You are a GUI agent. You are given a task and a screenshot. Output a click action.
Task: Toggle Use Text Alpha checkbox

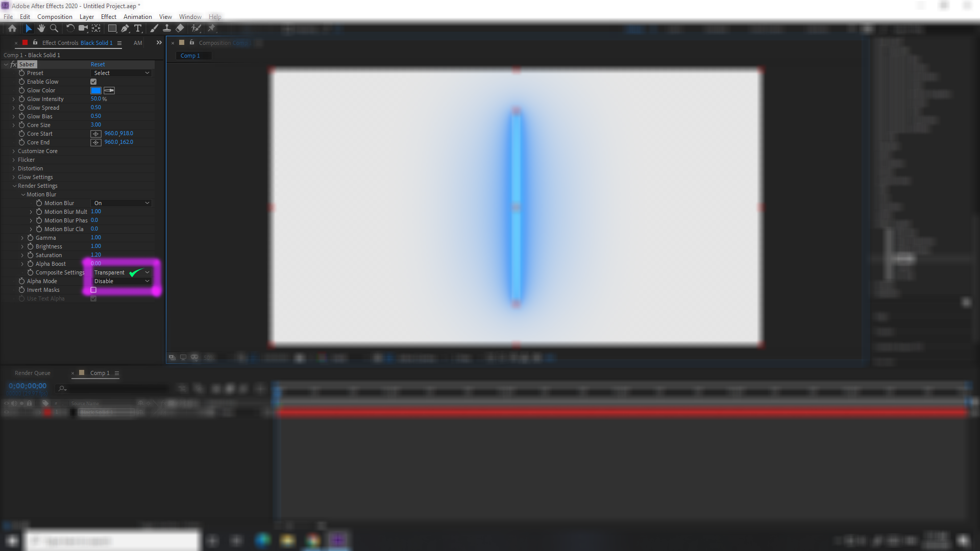point(93,298)
